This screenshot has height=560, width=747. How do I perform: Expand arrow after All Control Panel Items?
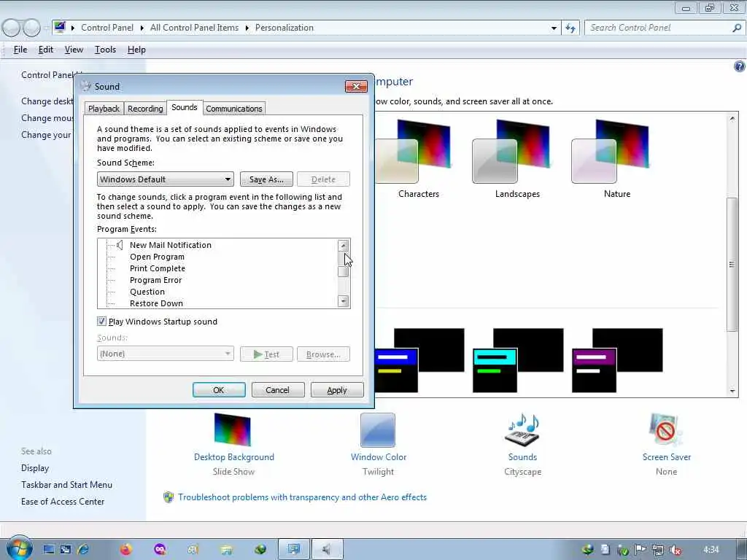click(x=247, y=28)
